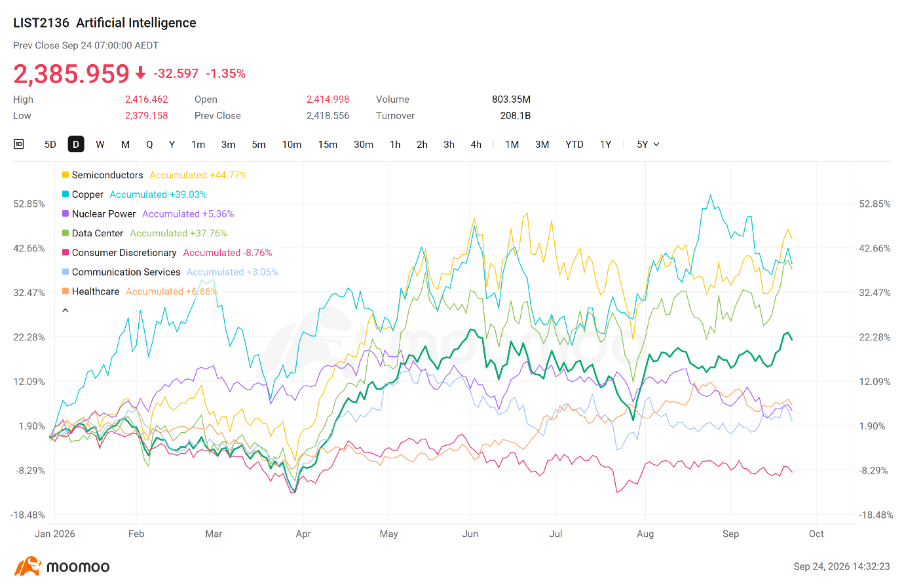Click the Semiconductors yellow legend swatch
Screen dimensions: 904x588
[x=66, y=175]
